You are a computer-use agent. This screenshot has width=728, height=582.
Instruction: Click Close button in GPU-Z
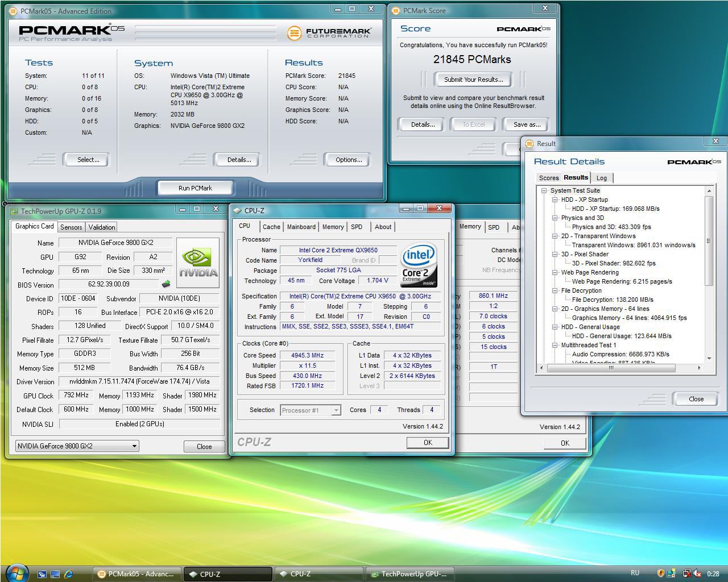[x=204, y=447]
